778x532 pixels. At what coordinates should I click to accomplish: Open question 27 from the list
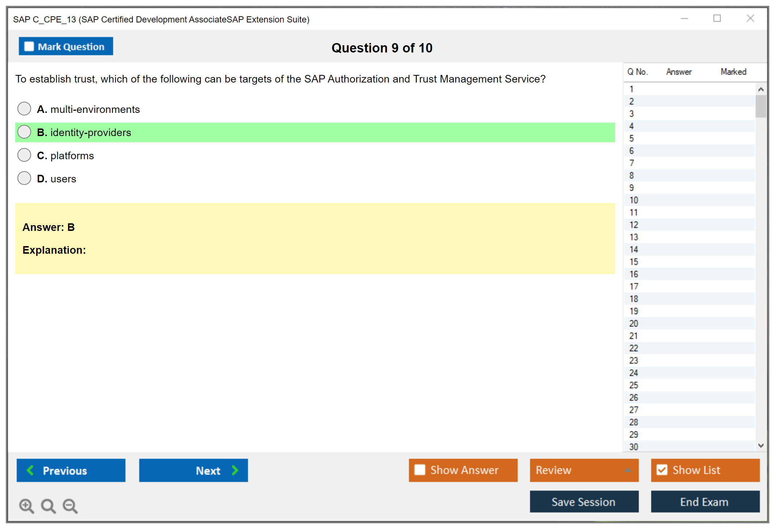click(x=634, y=410)
